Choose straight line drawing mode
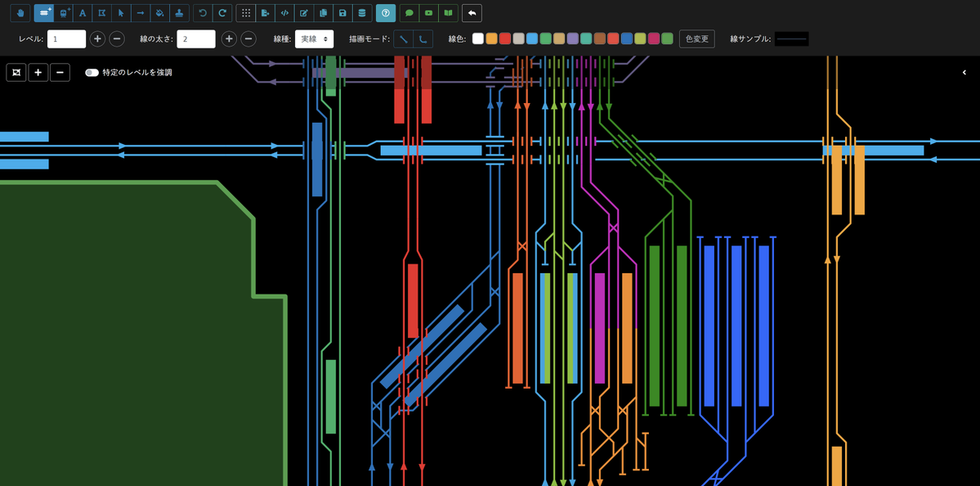Viewport: 980px width, 486px height. pyautogui.click(x=404, y=38)
